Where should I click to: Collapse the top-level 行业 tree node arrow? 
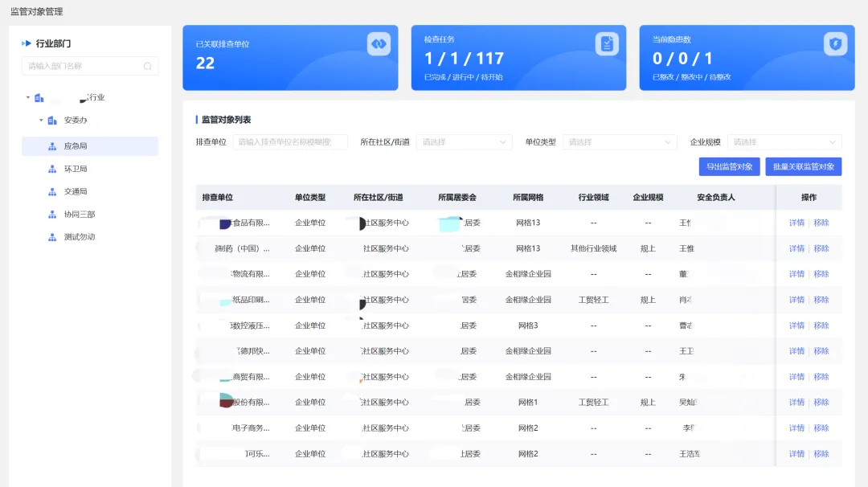pos(27,97)
